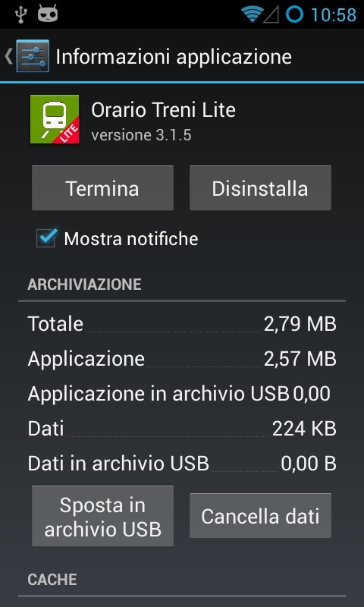Select the Dati 224 KB row
The width and height of the screenshot is (364, 607).
tap(182, 428)
